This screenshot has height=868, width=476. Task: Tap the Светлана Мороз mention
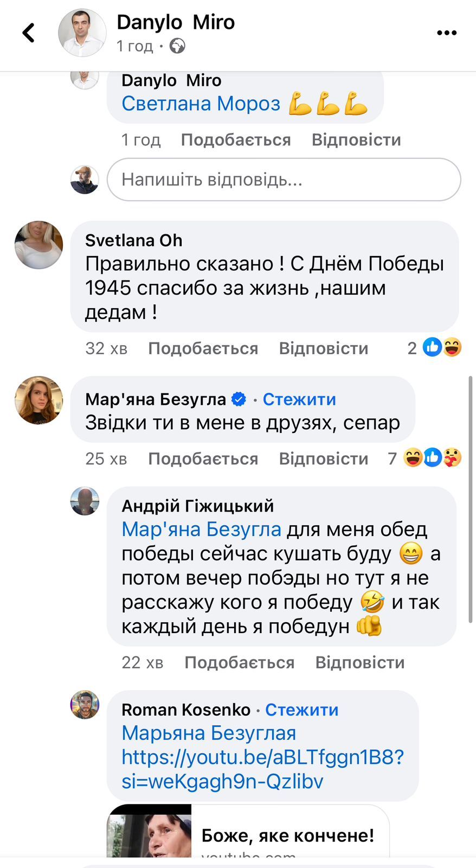pyautogui.click(x=201, y=103)
